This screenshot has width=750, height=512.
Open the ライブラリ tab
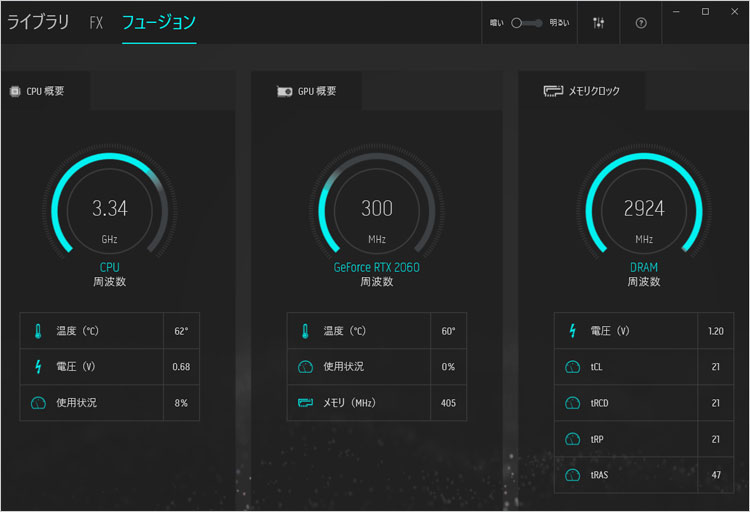click(x=38, y=22)
